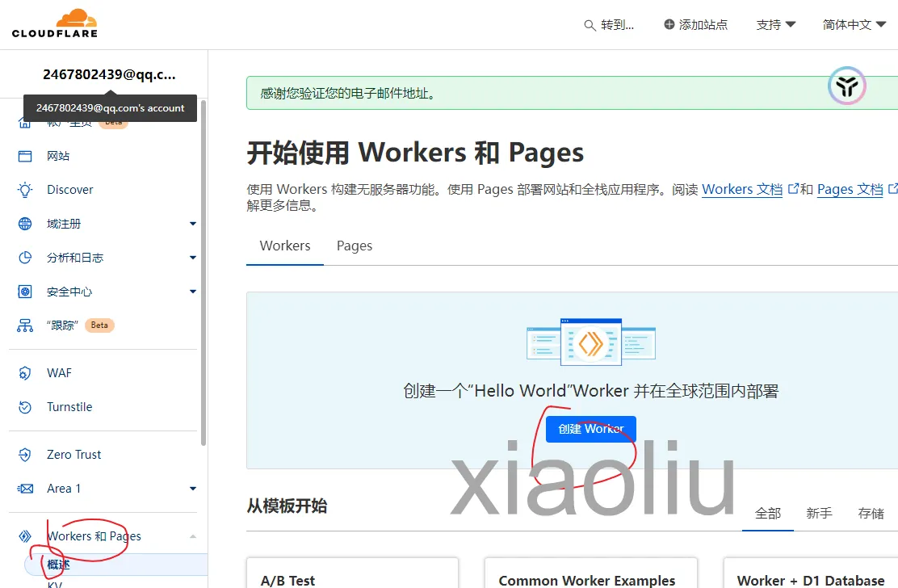Viewport: 898px width, 588px height.
Task: Click the Area 1 envelope icon
Action: pos(25,489)
